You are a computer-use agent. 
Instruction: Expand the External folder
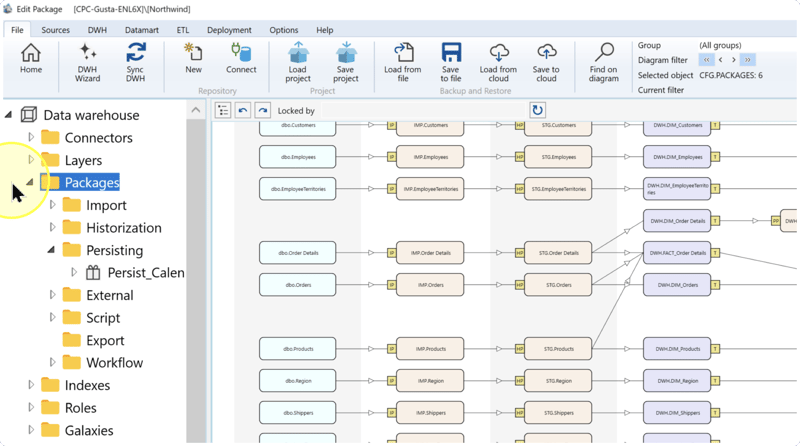pos(52,294)
